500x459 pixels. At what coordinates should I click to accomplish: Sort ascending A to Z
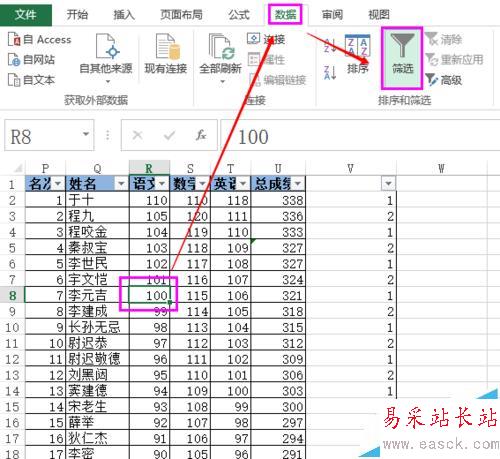330,46
